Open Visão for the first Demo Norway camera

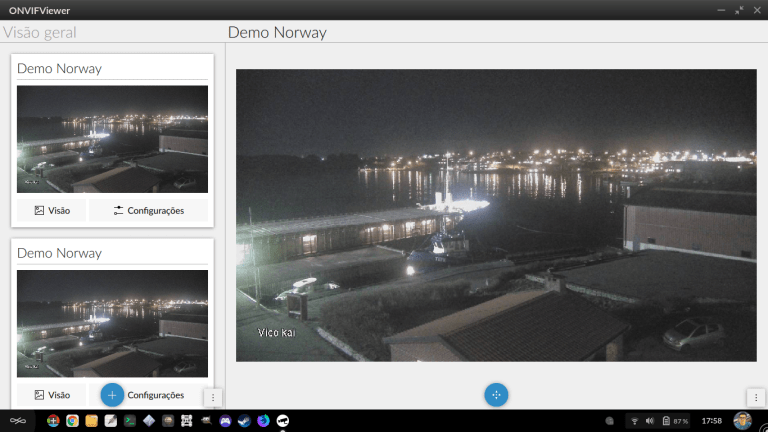click(52, 210)
